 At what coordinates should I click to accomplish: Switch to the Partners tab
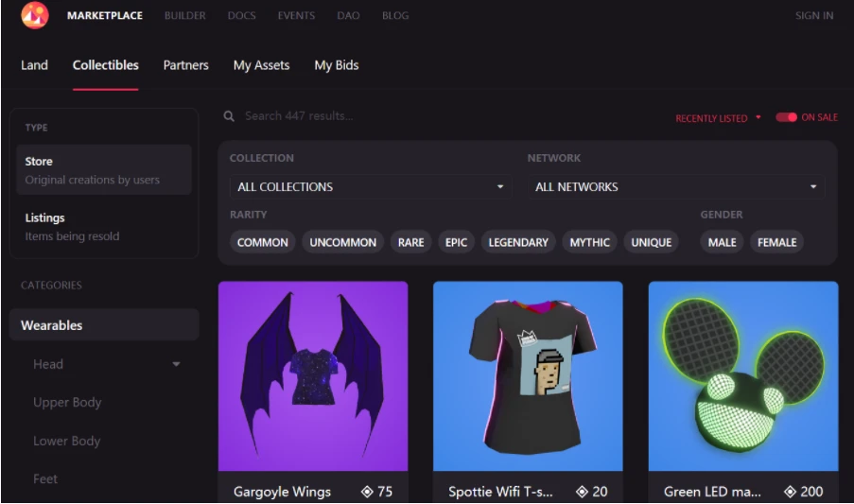coord(185,65)
